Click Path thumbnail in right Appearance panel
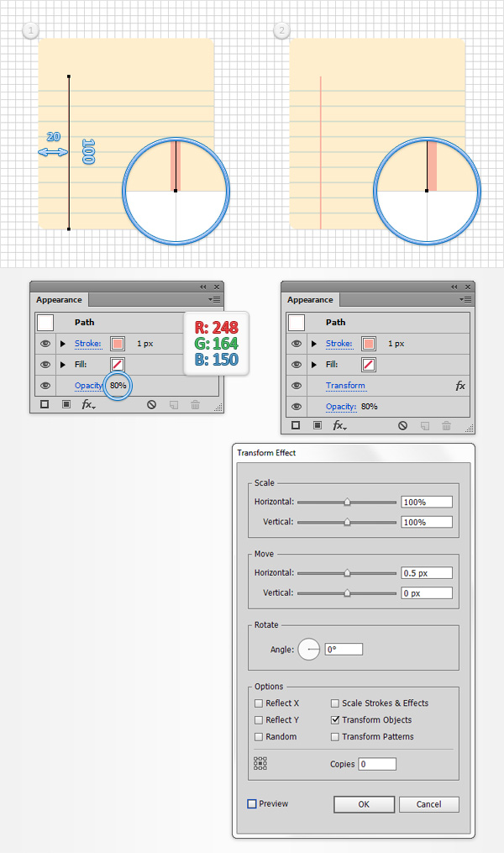Screen dimensions: 504x853 click(x=297, y=323)
